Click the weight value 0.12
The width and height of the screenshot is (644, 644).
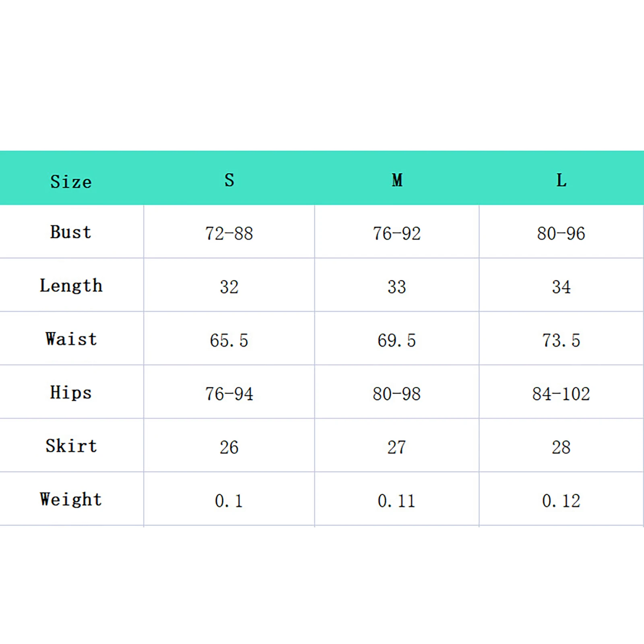coord(561,501)
